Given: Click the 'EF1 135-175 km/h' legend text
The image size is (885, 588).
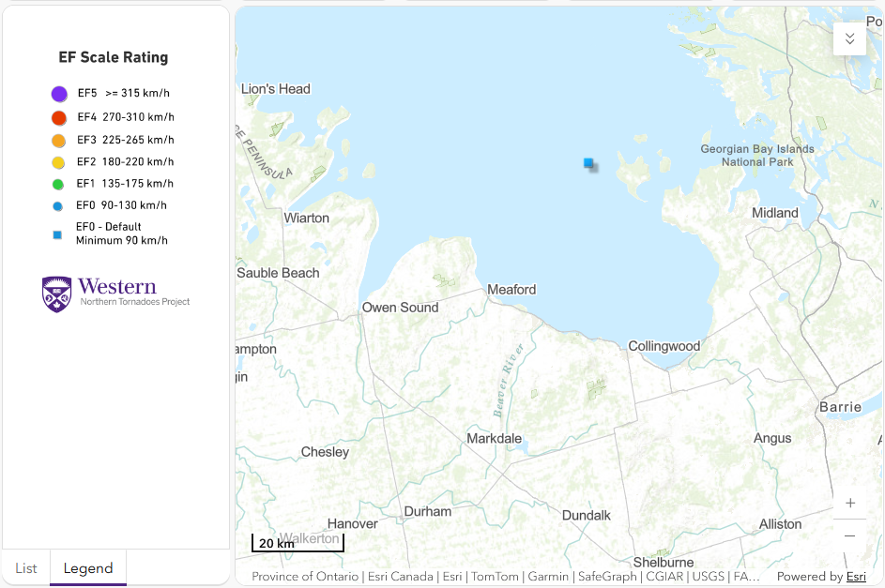Looking at the screenshot, I should (125, 184).
